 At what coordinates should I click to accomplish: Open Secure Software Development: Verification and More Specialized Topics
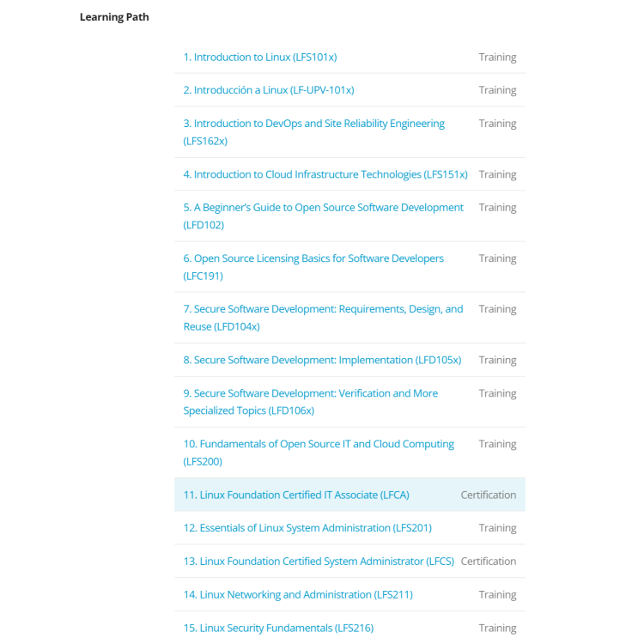(311, 402)
